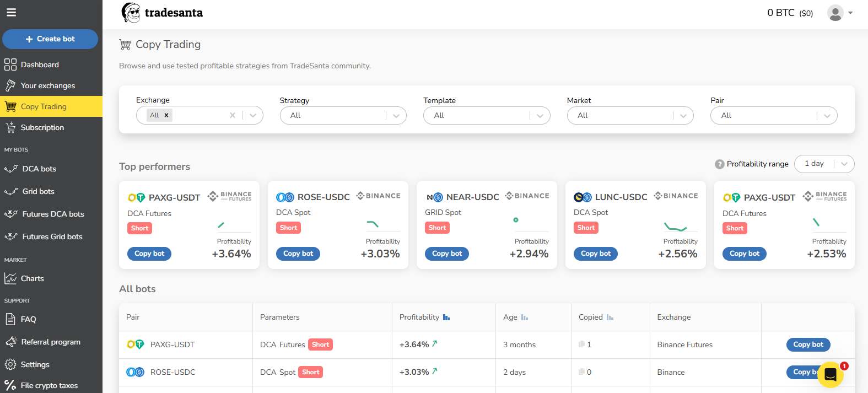This screenshot has height=393, width=868.
Task: Open Futures Grid bots
Action: [51, 236]
